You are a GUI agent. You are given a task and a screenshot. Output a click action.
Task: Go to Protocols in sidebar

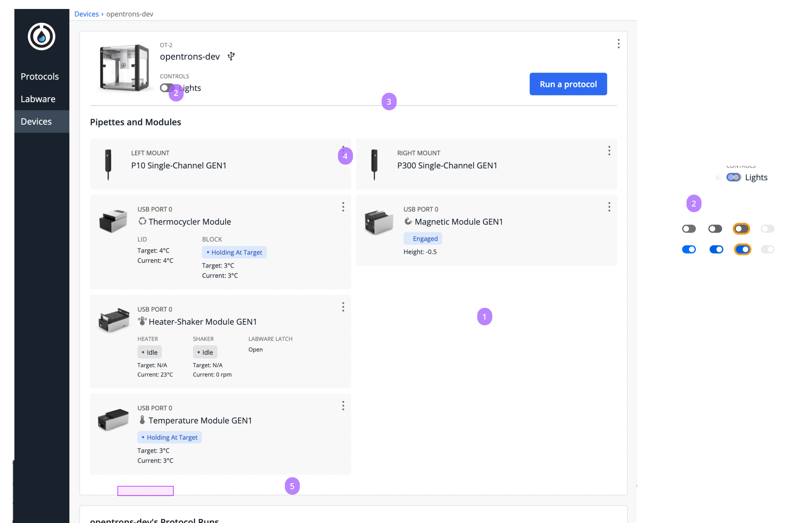pos(40,77)
